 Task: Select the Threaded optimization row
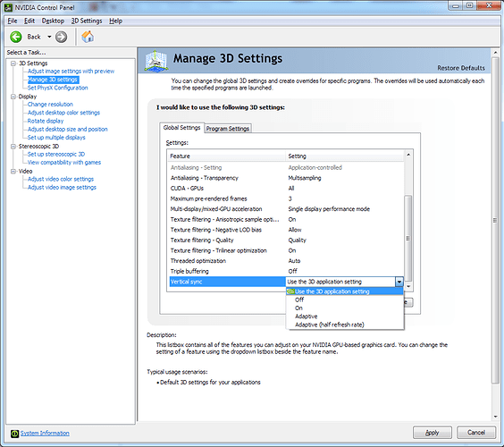286,261
